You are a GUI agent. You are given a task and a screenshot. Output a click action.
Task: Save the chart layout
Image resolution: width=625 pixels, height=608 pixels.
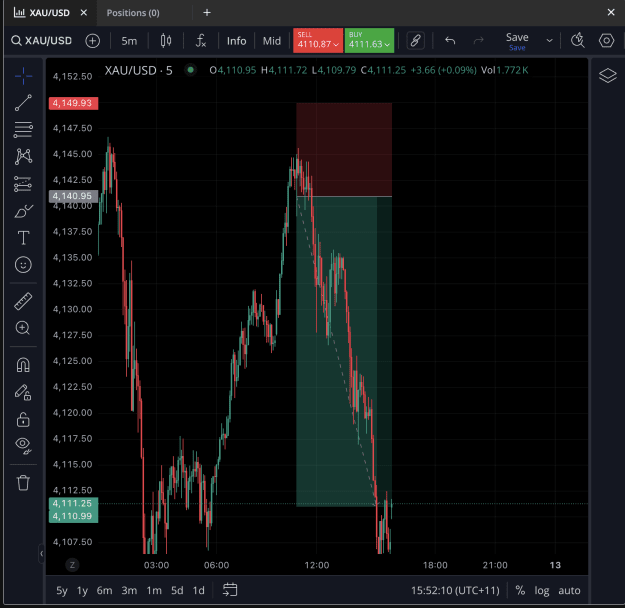click(x=517, y=41)
